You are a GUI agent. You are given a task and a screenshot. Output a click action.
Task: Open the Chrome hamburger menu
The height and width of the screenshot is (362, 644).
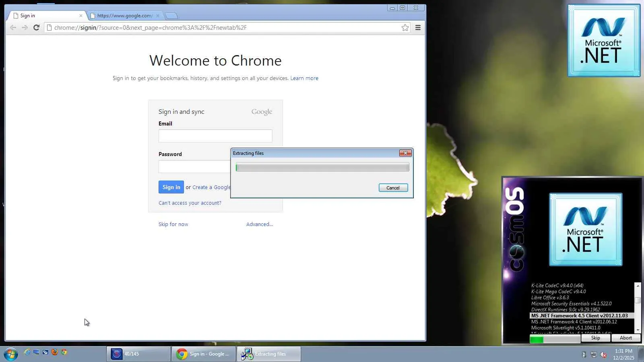[418, 27]
